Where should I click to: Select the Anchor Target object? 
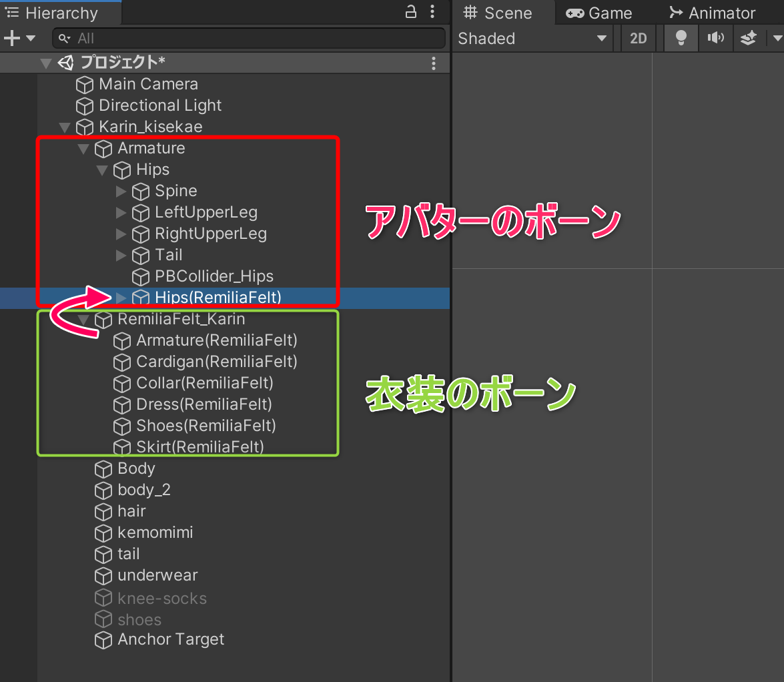[171, 639]
